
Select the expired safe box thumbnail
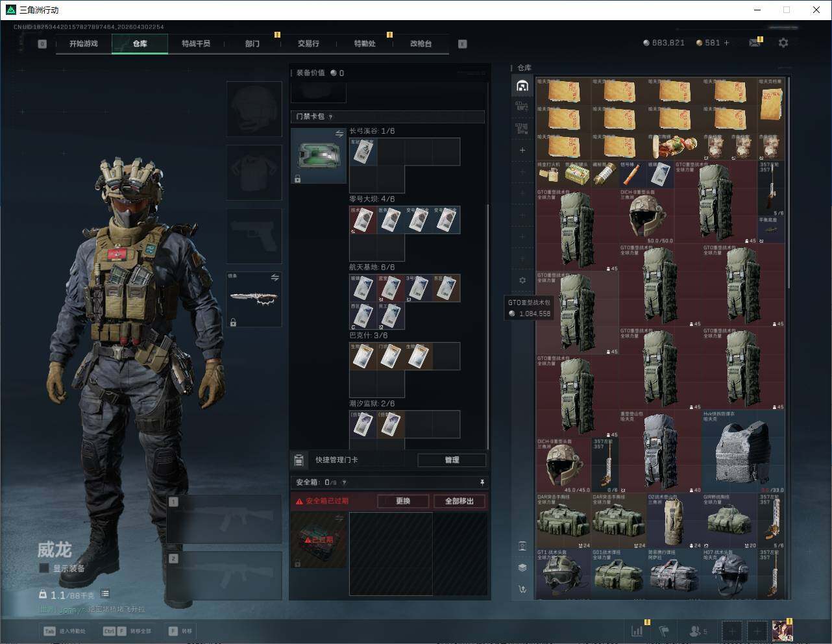coord(319,540)
